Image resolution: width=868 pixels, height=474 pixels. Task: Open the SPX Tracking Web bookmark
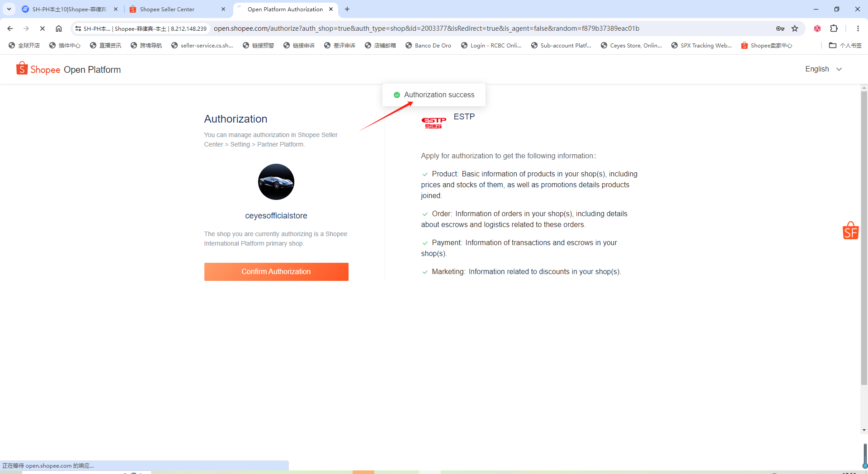(x=702, y=45)
